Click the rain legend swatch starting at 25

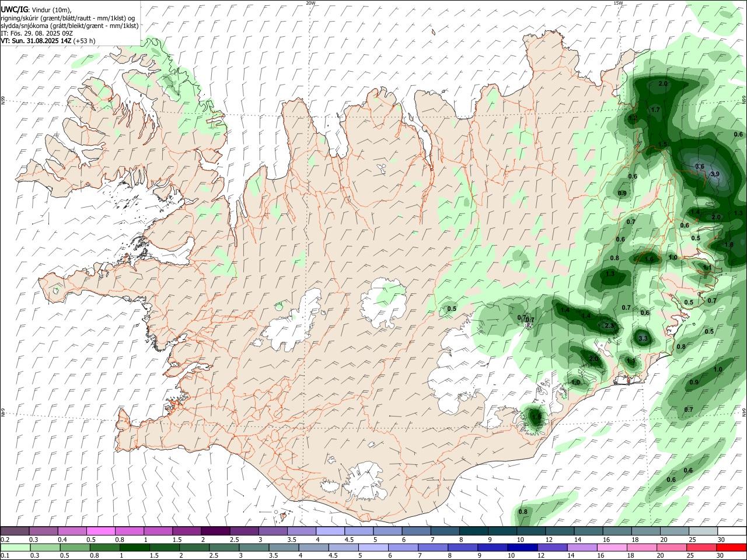point(701,547)
